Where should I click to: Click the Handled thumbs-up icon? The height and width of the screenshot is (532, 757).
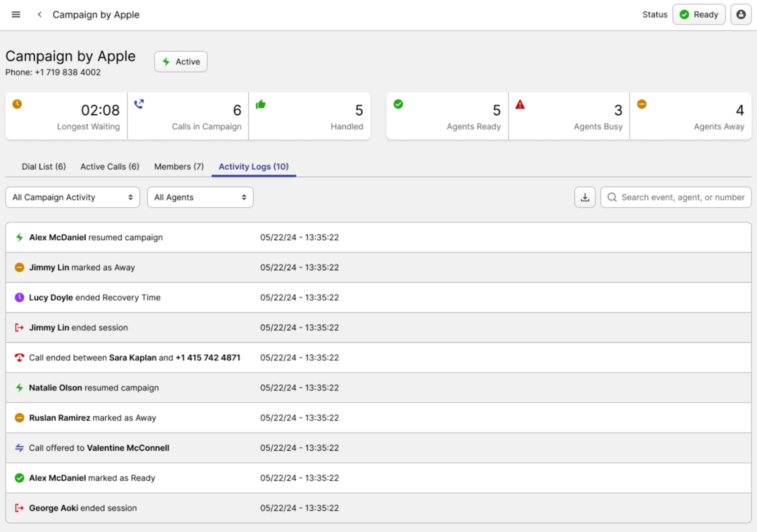click(260, 105)
